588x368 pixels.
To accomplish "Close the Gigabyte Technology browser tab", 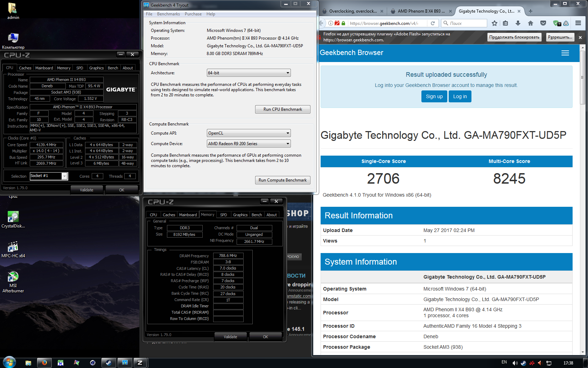I will pyautogui.click(x=519, y=11).
